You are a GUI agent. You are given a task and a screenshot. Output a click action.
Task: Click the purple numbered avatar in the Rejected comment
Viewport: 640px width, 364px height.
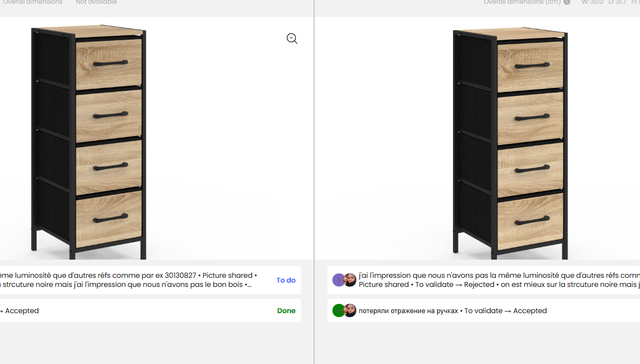(339, 280)
